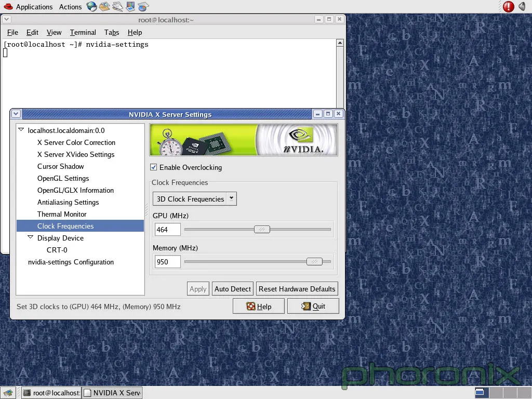Screen dimensions: 532x399
Task: Select OpenGL/GLX Information
Action: click(x=75, y=190)
